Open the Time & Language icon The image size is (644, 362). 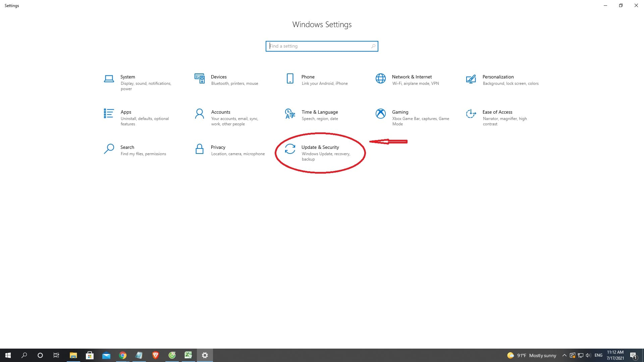290,114
